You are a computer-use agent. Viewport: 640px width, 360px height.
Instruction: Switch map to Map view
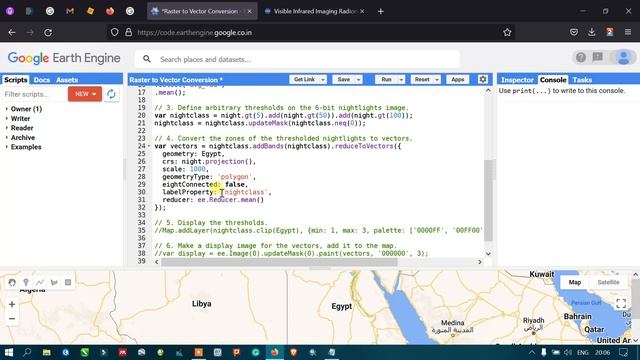click(575, 282)
